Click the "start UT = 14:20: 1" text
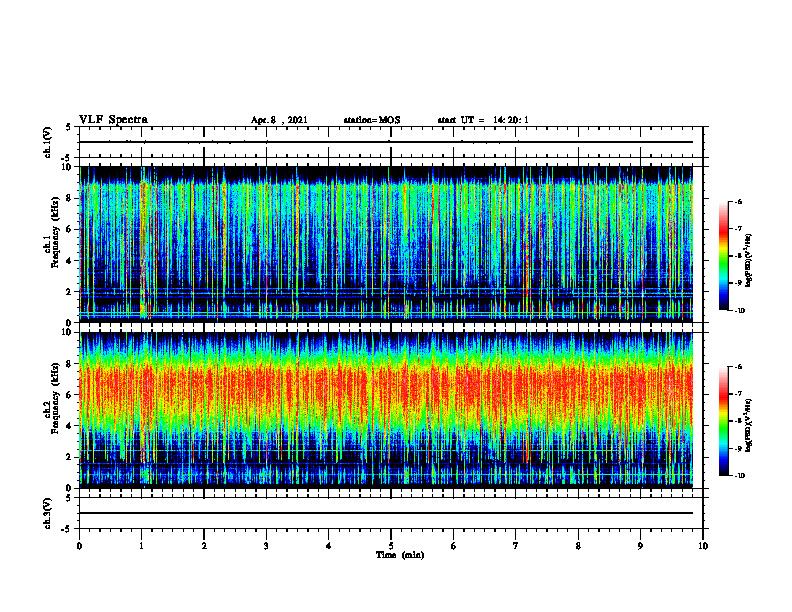 pyautogui.click(x=483, y=120)
